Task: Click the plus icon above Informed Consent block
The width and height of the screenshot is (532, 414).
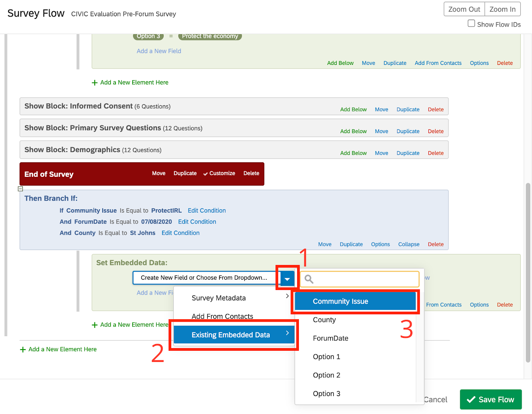Action: (95, 83)
